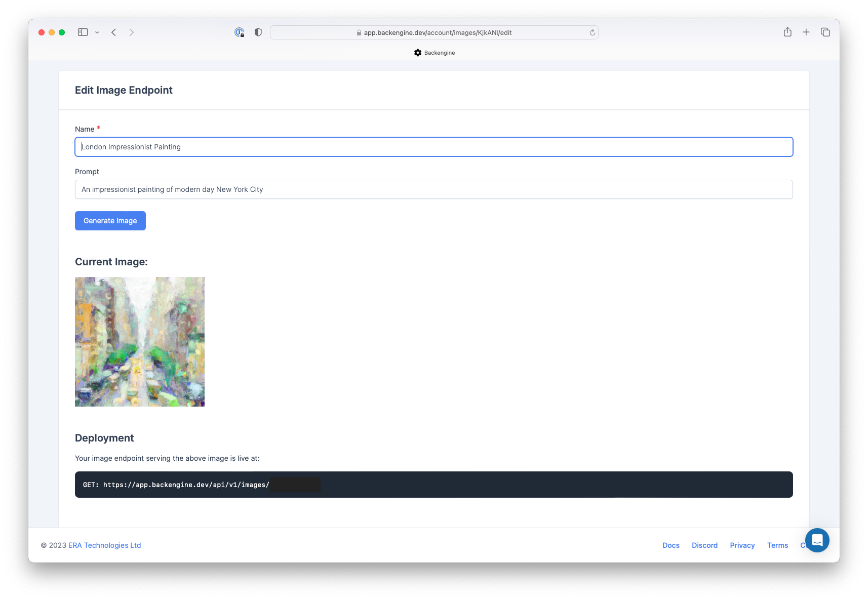Open the current image thumbnail
Viewport: 868px width, 600px height.
click(x=140, y=342)
